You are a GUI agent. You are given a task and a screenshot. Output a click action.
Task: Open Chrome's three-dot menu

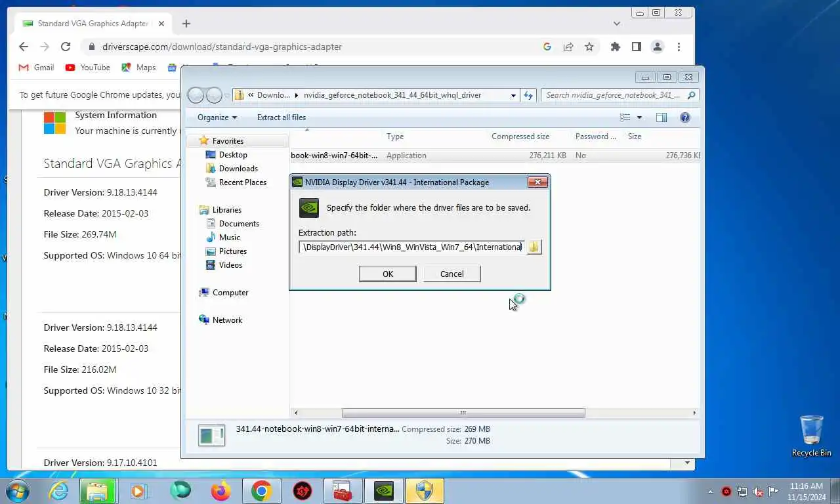[679, 47]
